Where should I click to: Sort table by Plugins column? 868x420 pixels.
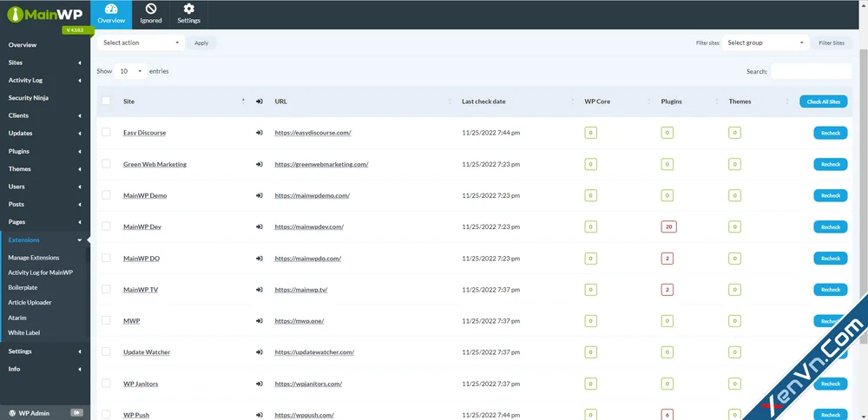click(x=690, y=102)
